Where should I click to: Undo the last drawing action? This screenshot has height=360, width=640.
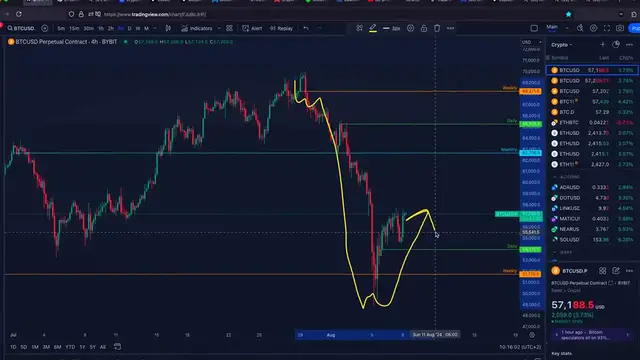pos(306,28)
